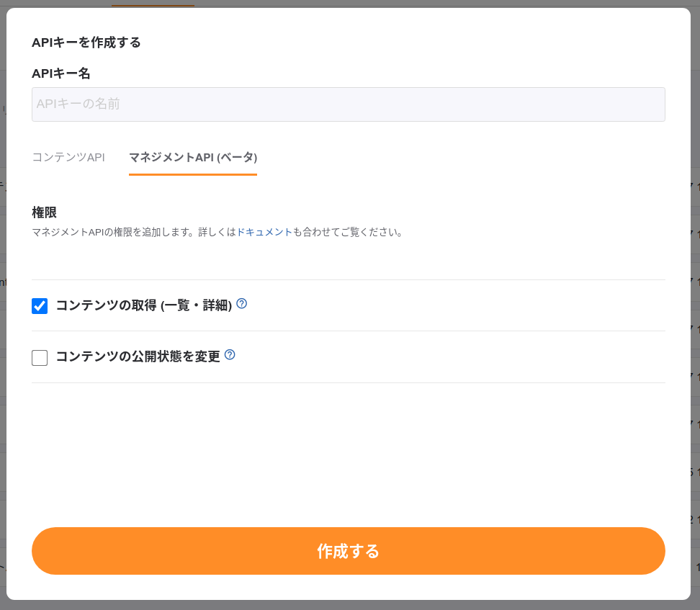Enable the コンテンツの公開状態を変更 checkbox
Image resolution: width=700 pixels, height=610 pixels.
pos(40,357)
